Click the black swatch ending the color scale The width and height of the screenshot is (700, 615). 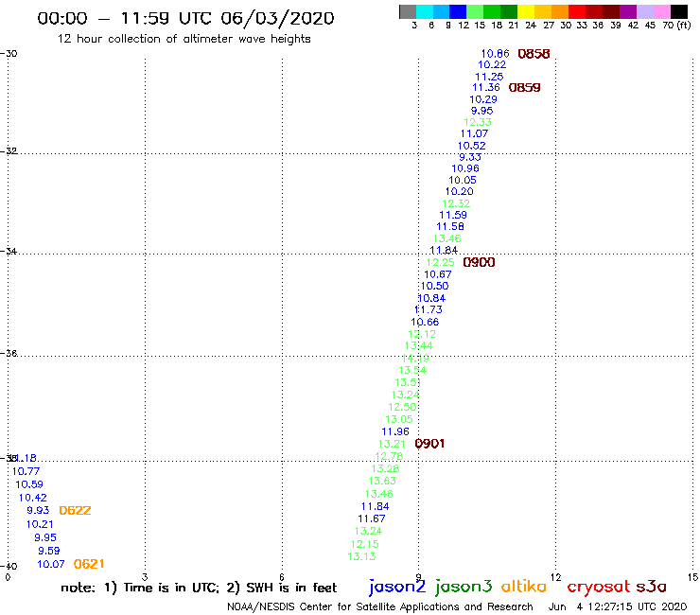click(679, 11)
